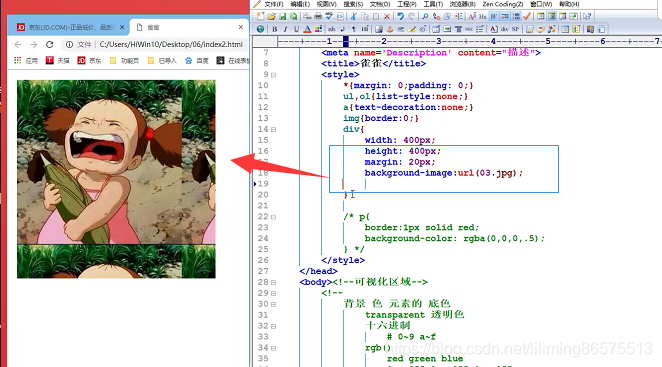Apply the Underline tag with the U icon

click(x=296, y=29)
